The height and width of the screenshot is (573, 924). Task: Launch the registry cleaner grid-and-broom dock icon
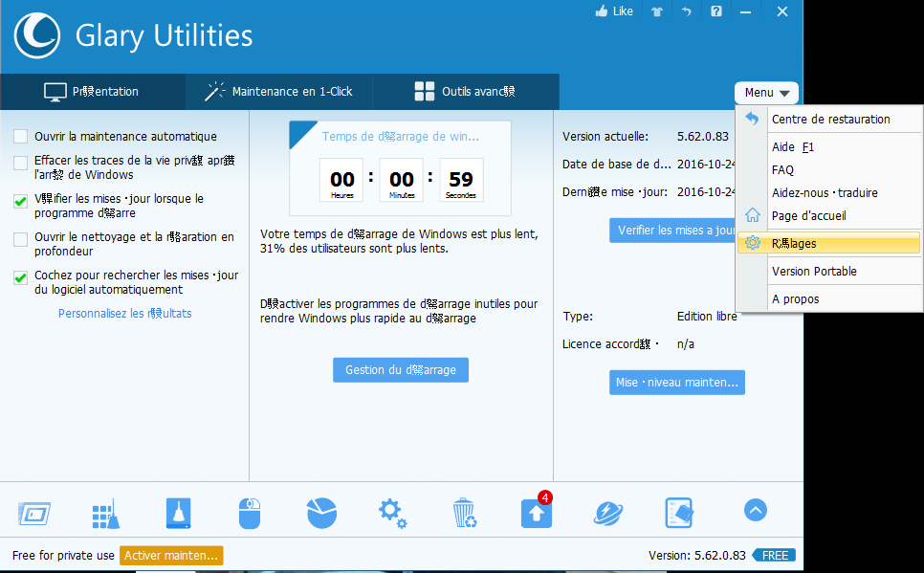(x=106, y=514)
